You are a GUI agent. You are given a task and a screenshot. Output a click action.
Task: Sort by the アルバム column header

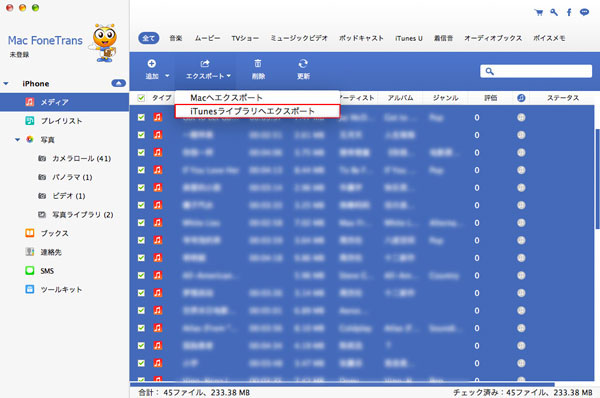(400, 98)
